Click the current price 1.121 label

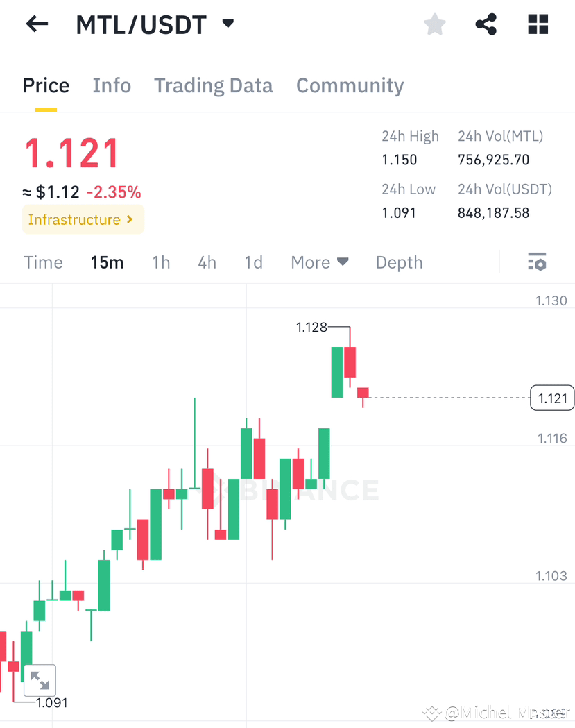click(x=551, y=398)
